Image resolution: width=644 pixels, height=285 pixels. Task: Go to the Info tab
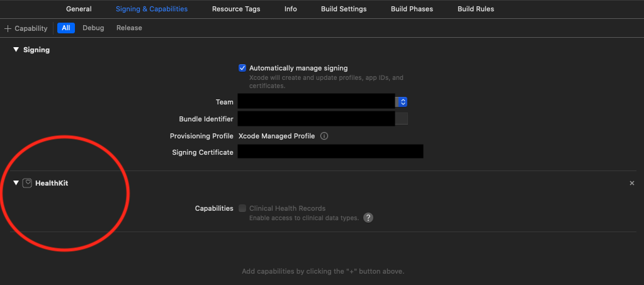[290, 9]
